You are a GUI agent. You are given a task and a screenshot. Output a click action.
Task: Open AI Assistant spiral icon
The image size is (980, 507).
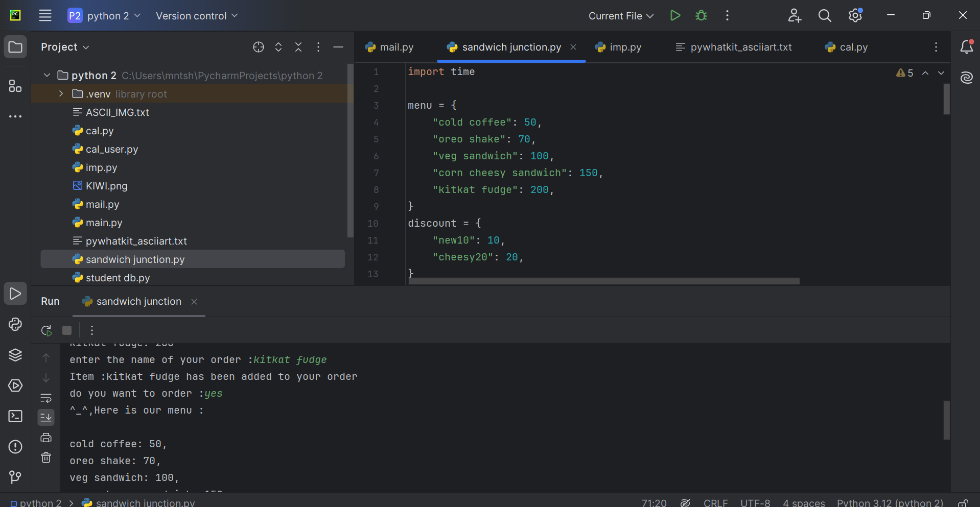(x=966, y=78)
